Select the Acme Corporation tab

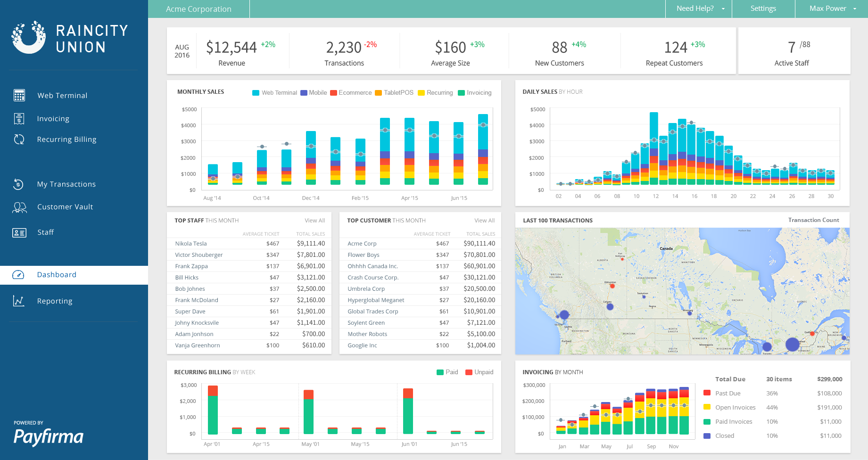(x=198, y=9)
